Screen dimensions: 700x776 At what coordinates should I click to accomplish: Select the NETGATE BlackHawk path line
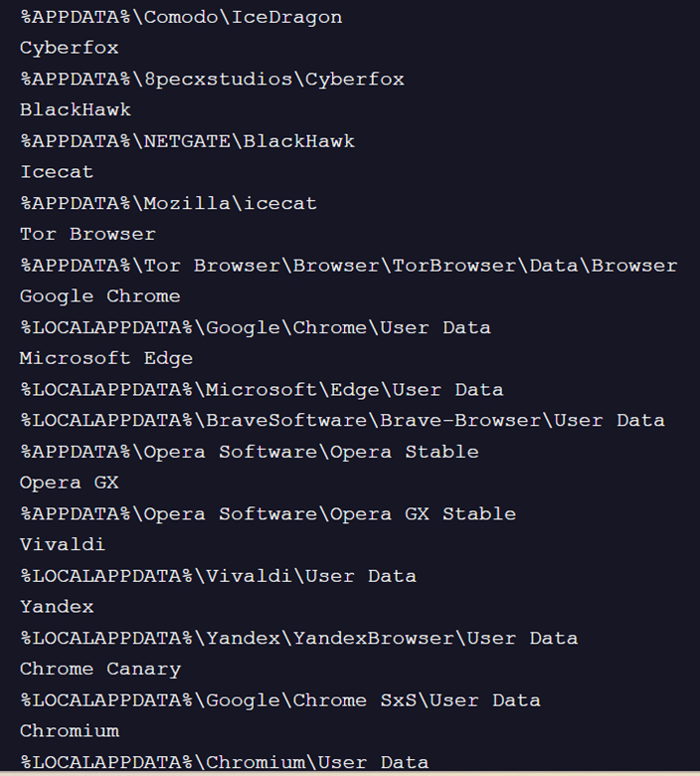point(187,141)
